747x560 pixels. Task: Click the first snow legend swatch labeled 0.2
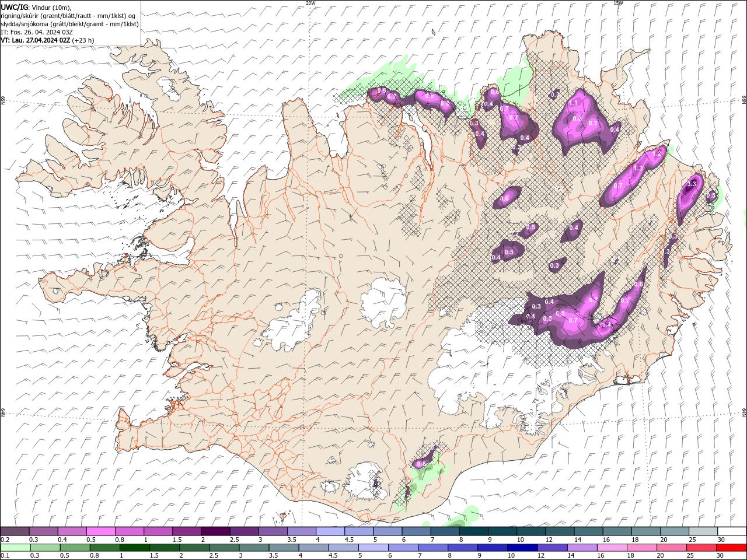point(15,531)
